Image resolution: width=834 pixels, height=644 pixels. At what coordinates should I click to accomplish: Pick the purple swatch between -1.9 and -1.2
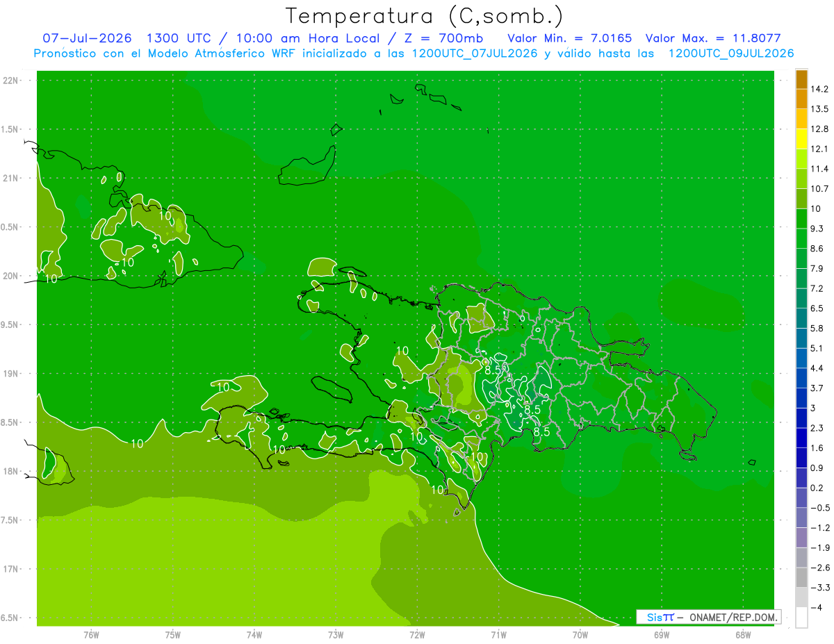(x=801, y=538)
